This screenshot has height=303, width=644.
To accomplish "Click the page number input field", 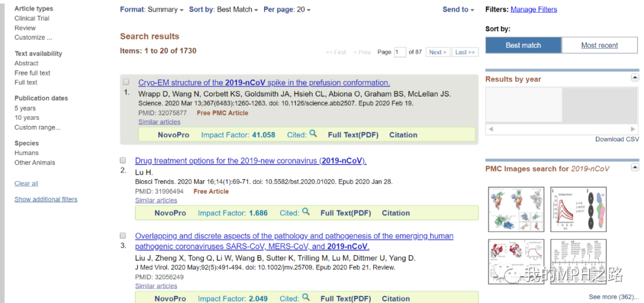I will 400,52.
